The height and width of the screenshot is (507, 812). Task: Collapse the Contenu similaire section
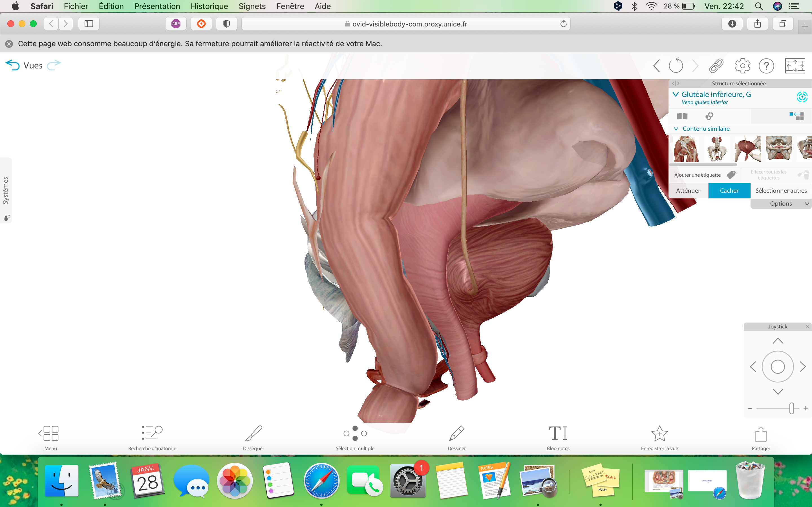pyautogui.click(x=676, y=129)
